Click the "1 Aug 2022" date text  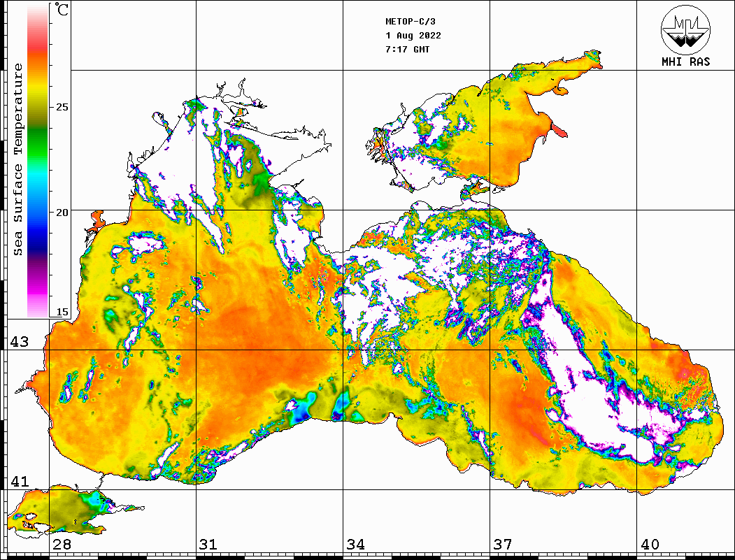tap(413, 36)
